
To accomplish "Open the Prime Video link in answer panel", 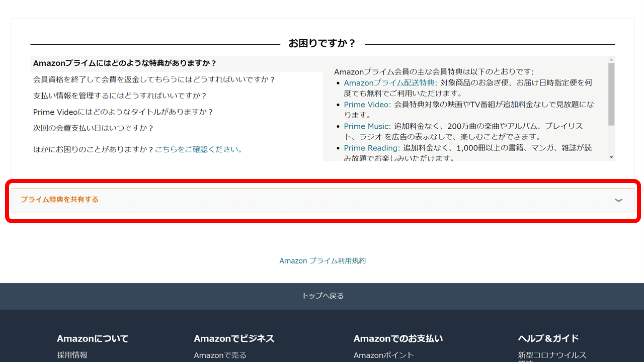I will pos(366,105).
